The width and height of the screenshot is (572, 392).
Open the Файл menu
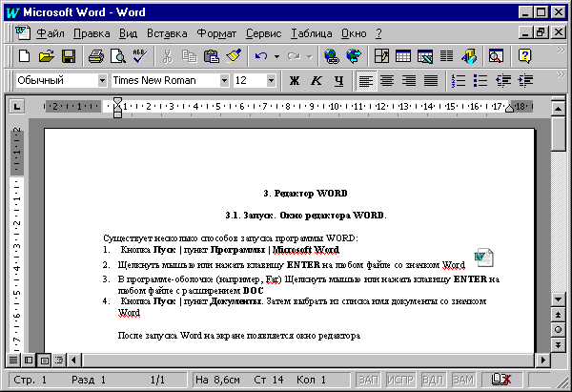click(x=51, y=33)
